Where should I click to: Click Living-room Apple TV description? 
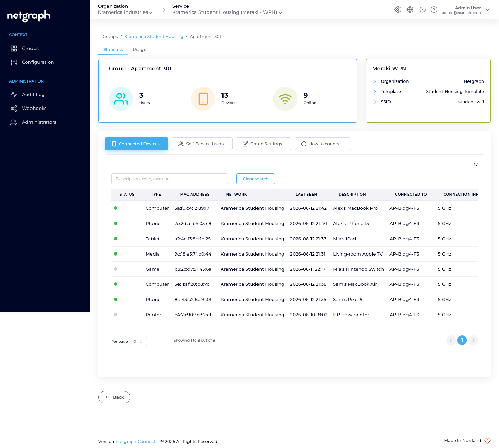tap(358, 254)
